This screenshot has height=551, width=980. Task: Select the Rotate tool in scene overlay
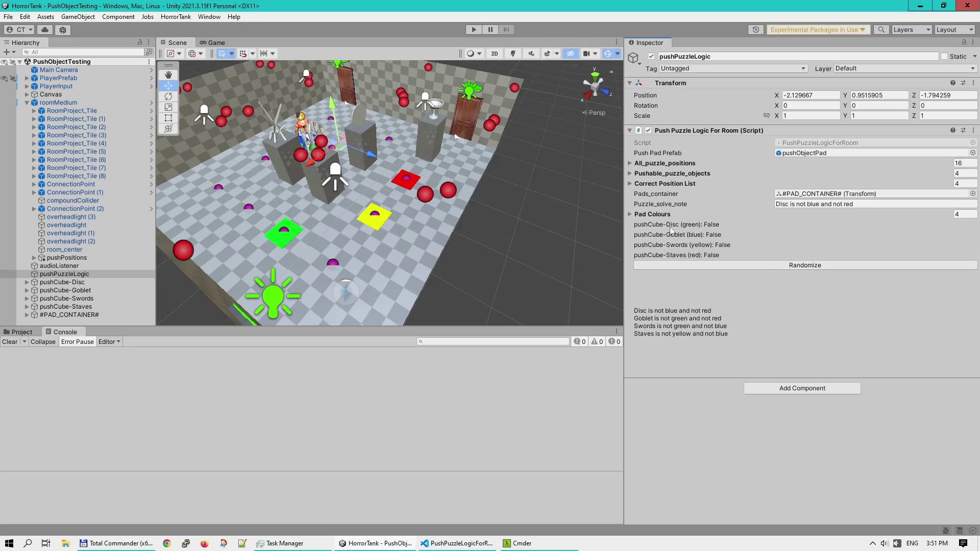point(168,96)
